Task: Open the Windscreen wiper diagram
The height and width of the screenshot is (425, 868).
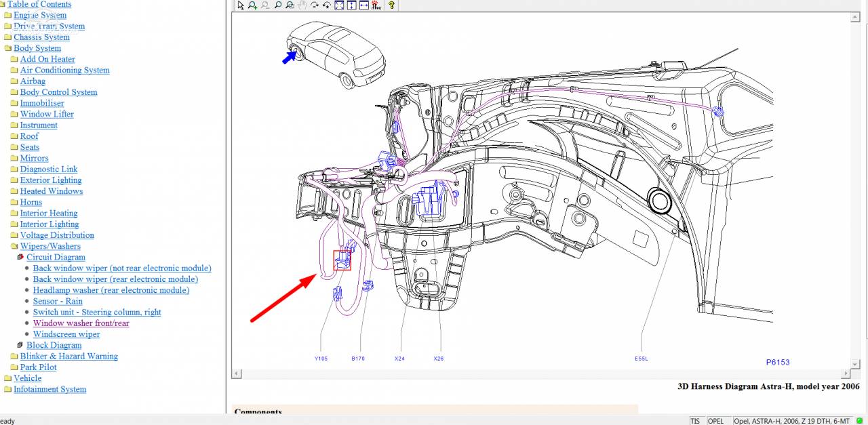Action: pyautogui.click(x=66, y=334)
